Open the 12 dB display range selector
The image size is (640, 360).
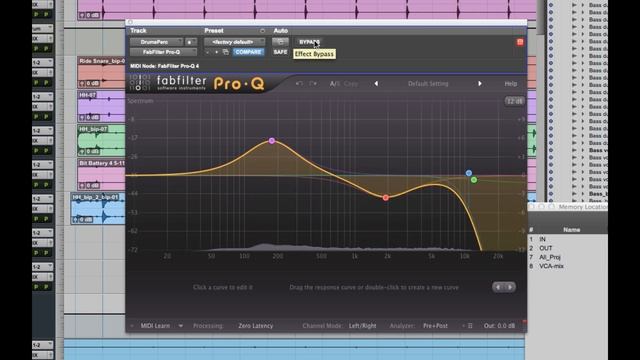(514, 101)
